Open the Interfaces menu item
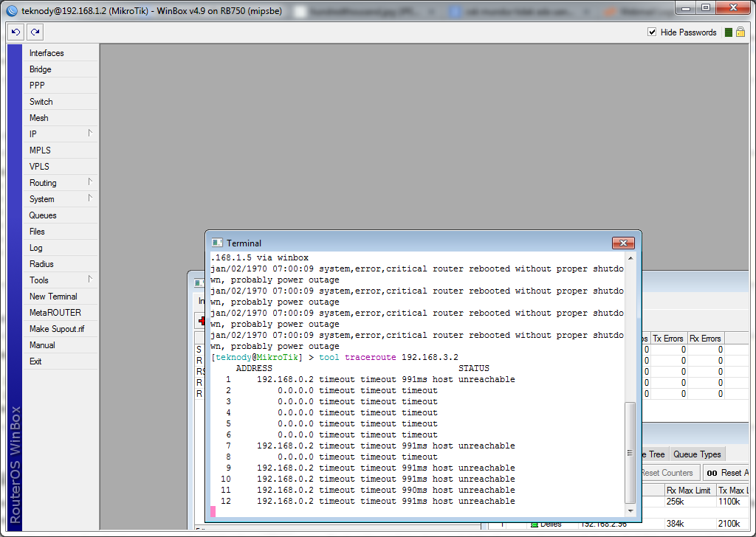Screen dimensions: 756x537 (47, 53)
